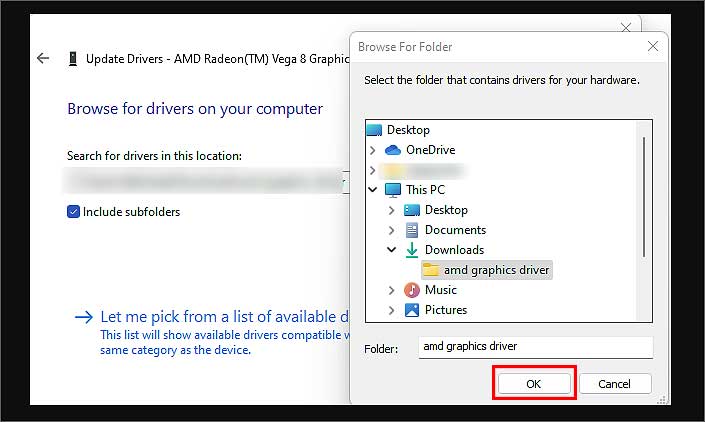Click OK in Browse For Folder dialog
Viewport: 705px width, 422px height.
tap(534, 384)
